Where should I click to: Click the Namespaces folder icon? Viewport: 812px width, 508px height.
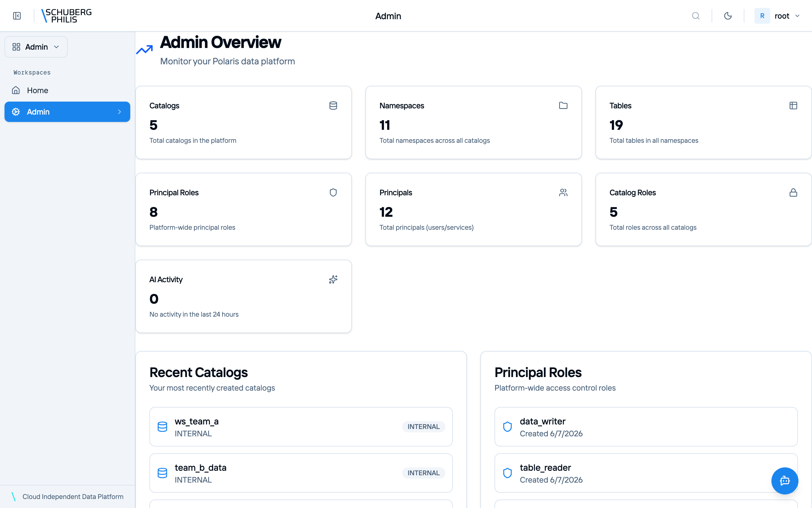pos(563,106)
